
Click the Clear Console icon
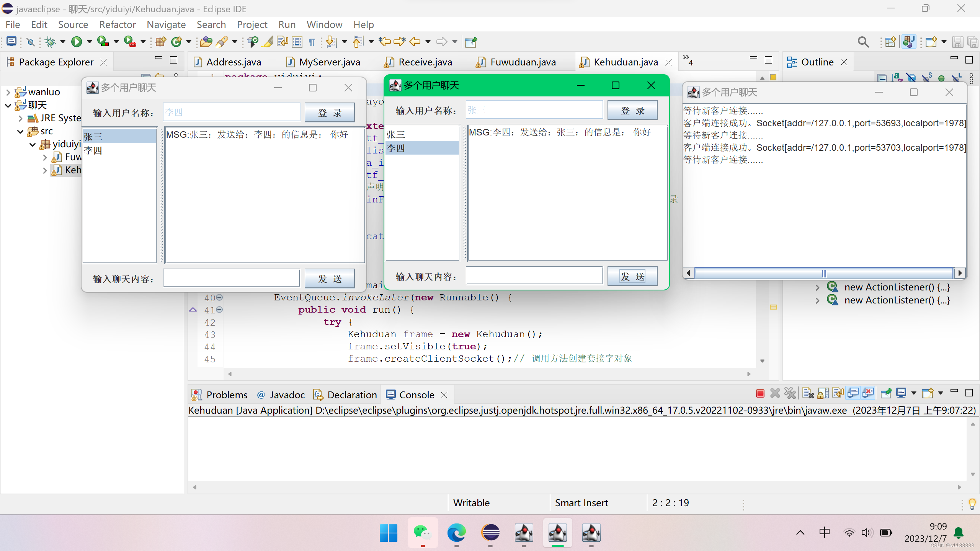(808, 393)
